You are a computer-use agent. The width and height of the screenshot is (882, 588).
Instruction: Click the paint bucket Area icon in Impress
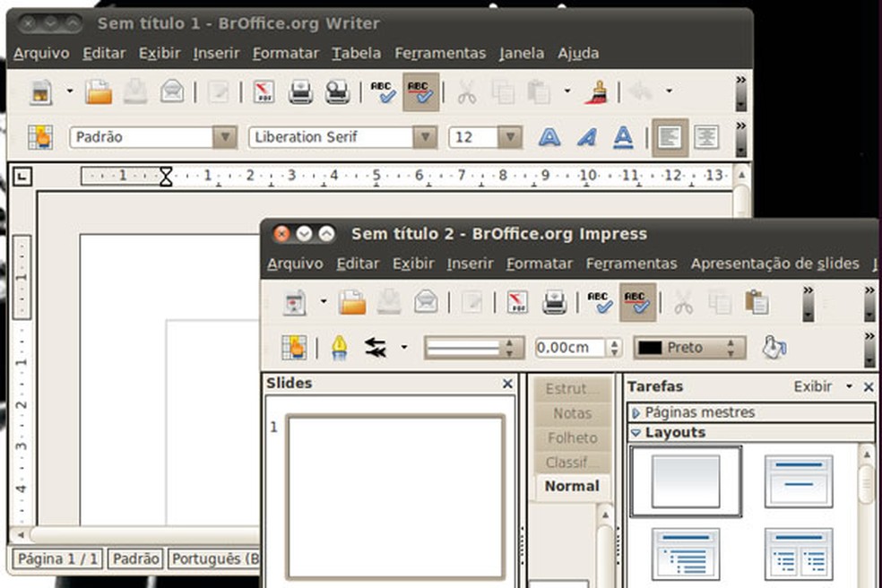pos(774,348)
